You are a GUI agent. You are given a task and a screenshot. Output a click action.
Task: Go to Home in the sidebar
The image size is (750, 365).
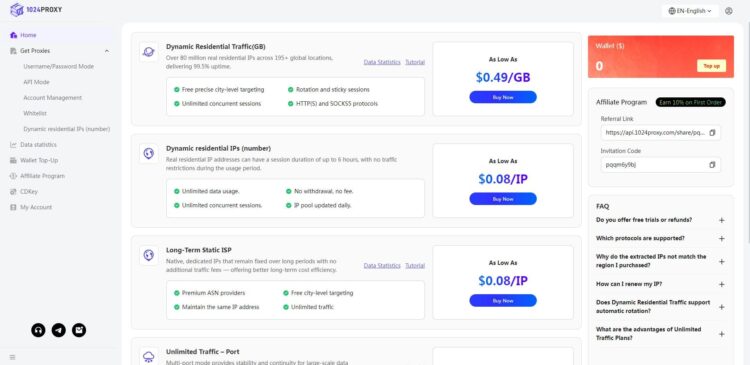coord(28,35)
